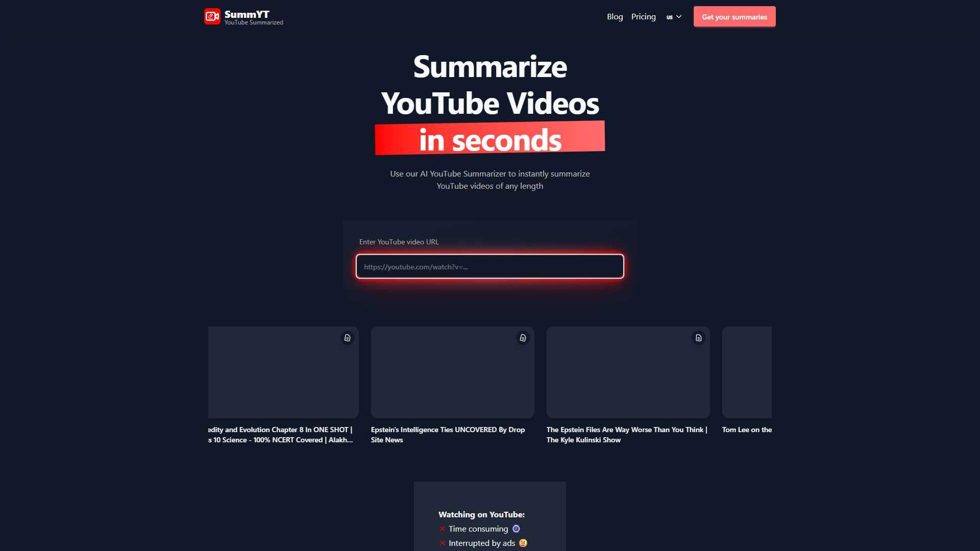
Task: Click the 'Enter YouTube video URL' label
Action: (x=399, y=242)
